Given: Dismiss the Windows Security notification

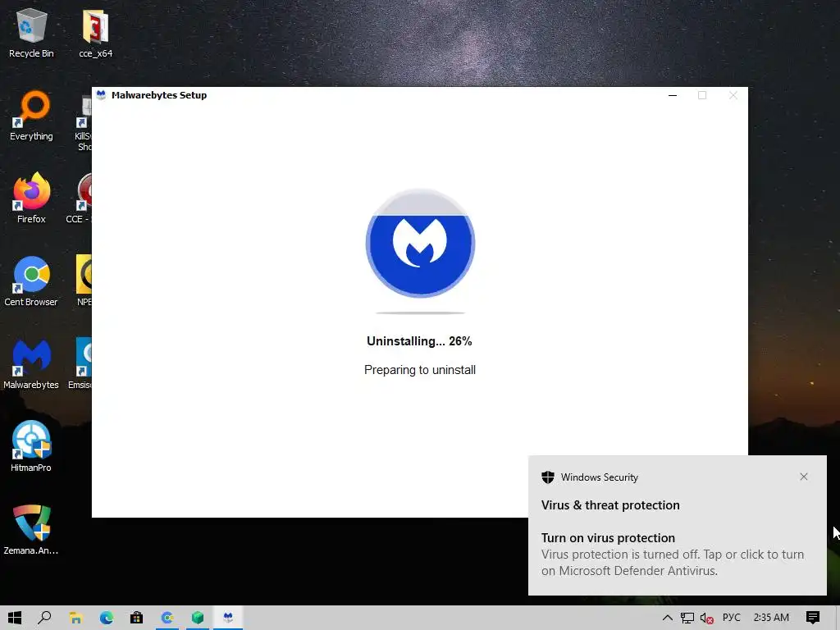Looking at the screenshot, I should coord(804,477).
